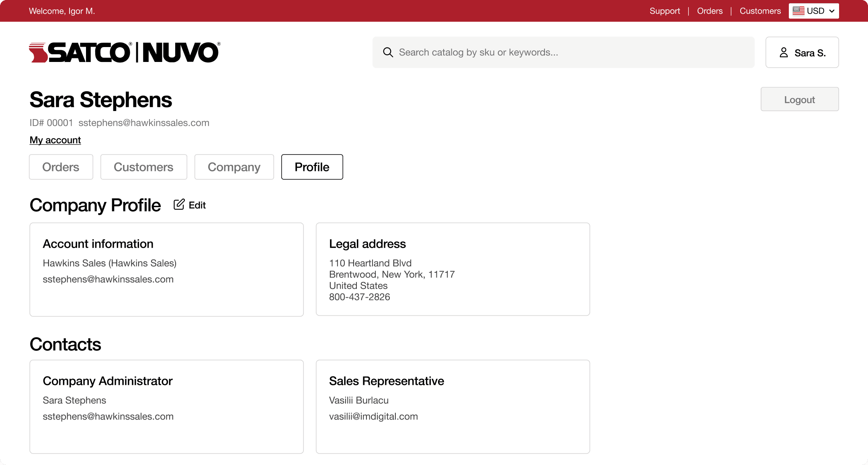Open the Sara S. account menu
This screenshot has height=465, width=868.
(802, 52)
